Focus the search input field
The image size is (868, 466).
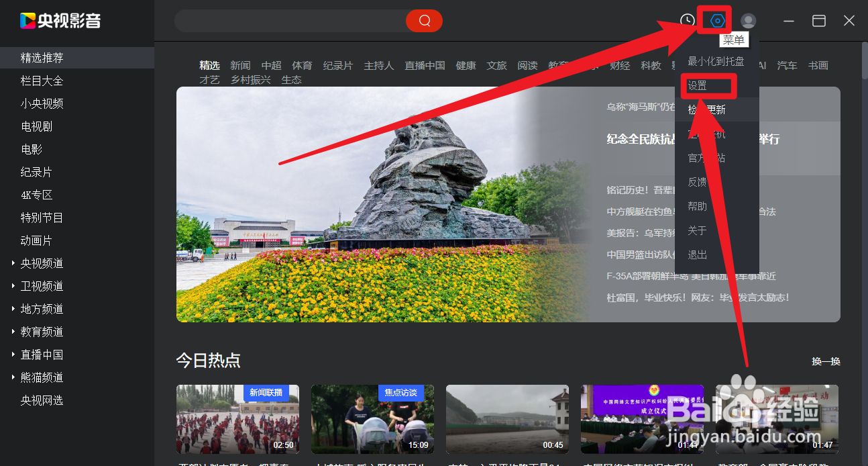290,21
